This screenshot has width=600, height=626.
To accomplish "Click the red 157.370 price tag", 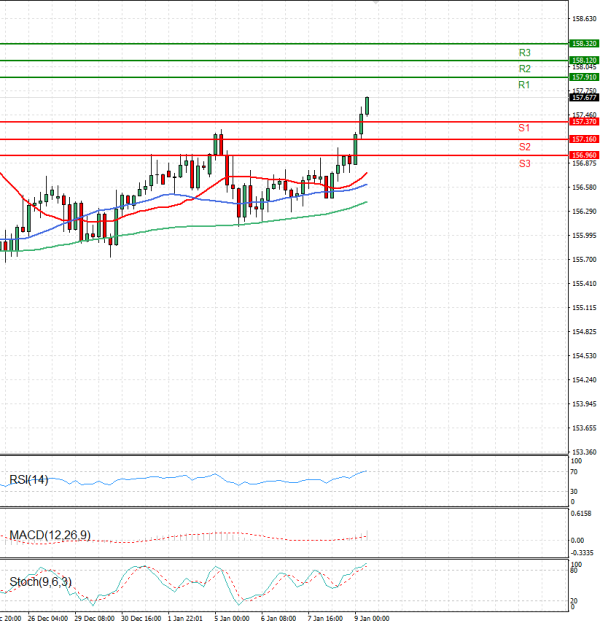I will tap(583, 121).
